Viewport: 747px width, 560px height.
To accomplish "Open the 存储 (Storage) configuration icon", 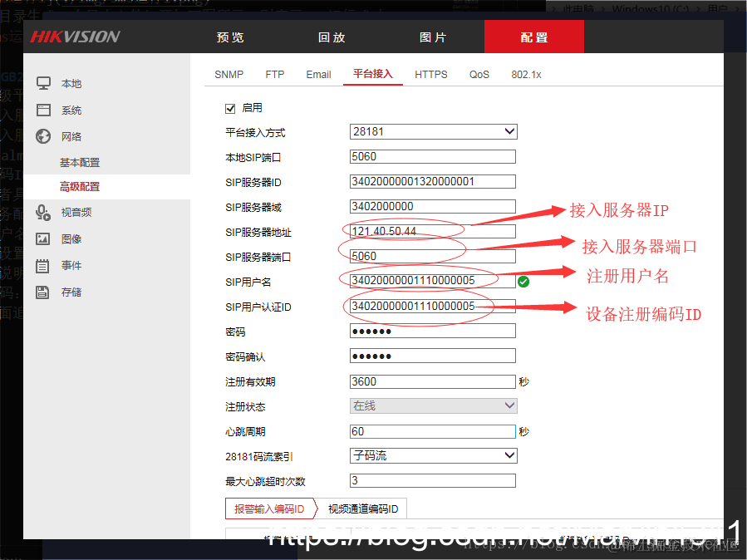I will click(71, 292).
